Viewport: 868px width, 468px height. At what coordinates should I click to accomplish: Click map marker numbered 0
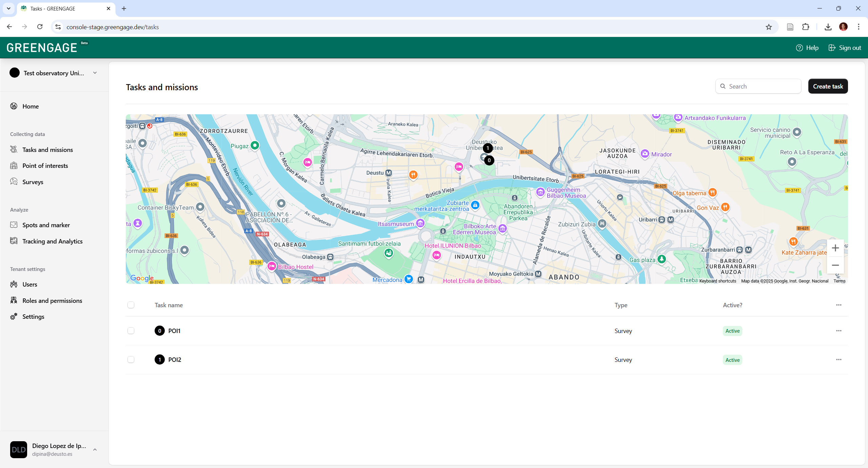(489, 160)
